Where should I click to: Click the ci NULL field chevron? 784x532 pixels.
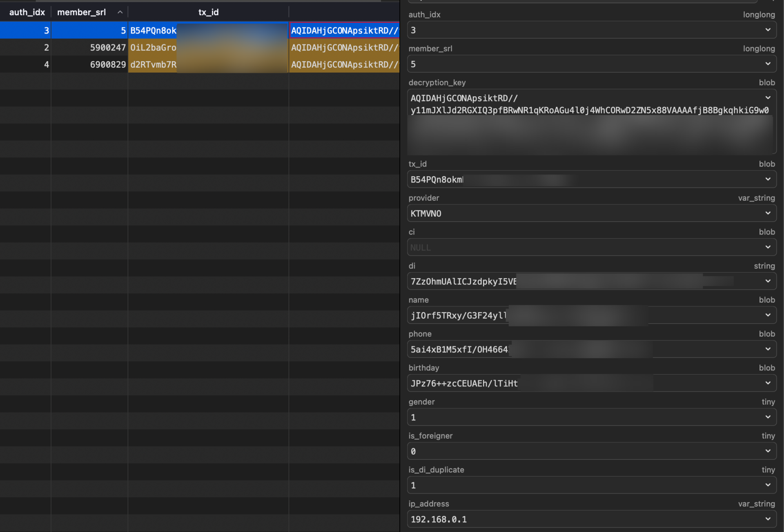(x=768, y=247)
